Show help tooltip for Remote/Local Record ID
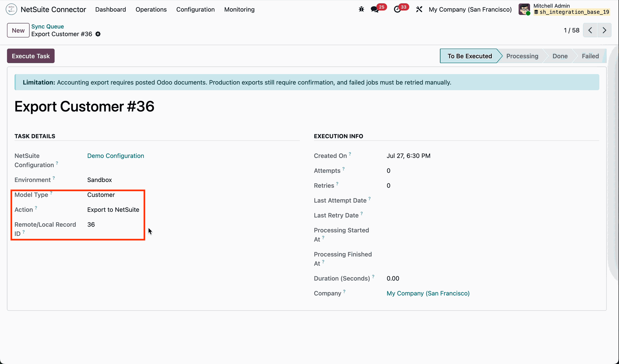Viewport: 619px width, 364px height. point(24,232)
